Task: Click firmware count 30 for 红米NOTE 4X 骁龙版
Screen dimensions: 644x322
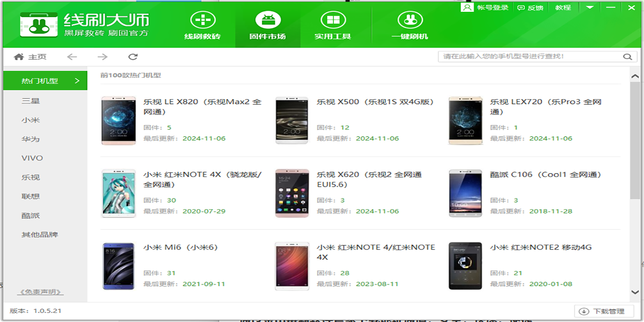Action: tap(171, 201)
